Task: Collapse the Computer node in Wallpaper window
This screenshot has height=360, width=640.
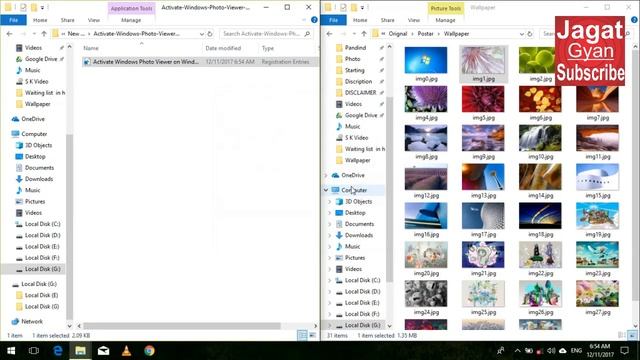Action: [x=326, y=190]
